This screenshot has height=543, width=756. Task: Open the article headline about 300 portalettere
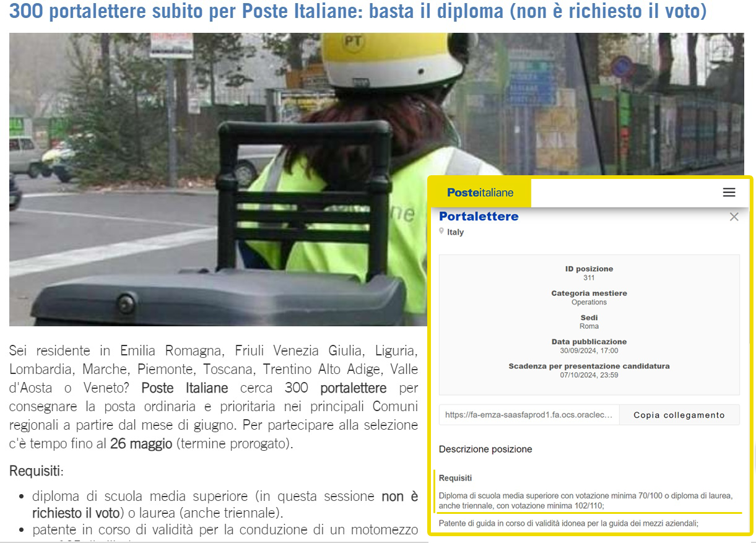click(x=358, y=12)
